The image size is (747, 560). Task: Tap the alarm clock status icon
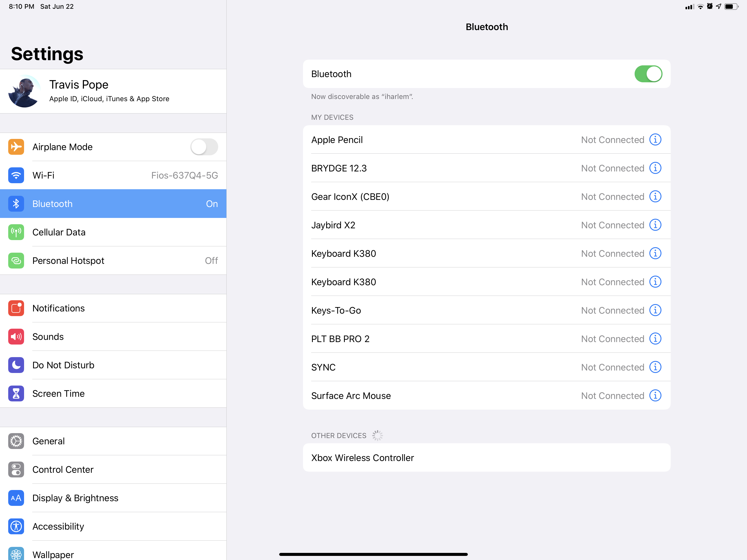coord(710,6)
